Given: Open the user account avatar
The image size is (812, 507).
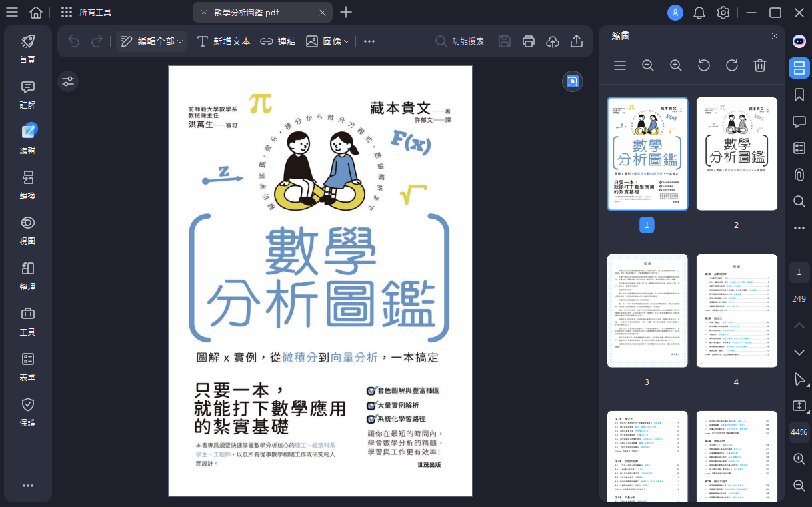Looking at the screenshot, I should 675,13.
